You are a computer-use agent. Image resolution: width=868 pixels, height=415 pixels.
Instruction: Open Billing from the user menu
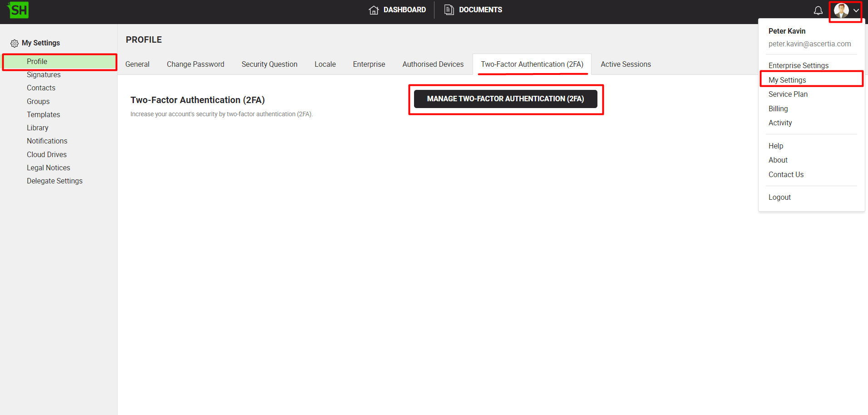pyautogui.click(x=778, y=109)
